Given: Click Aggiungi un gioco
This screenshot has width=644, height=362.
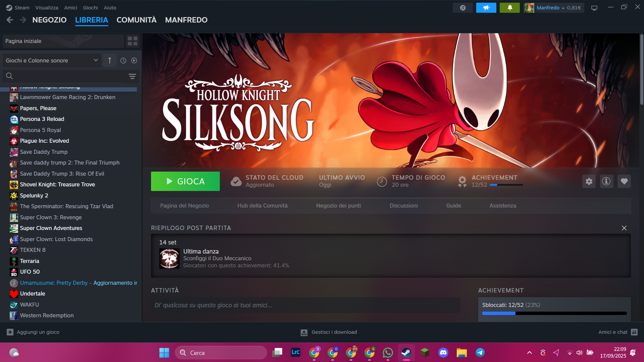Looking at the screenshot, I should coord(33,332).
